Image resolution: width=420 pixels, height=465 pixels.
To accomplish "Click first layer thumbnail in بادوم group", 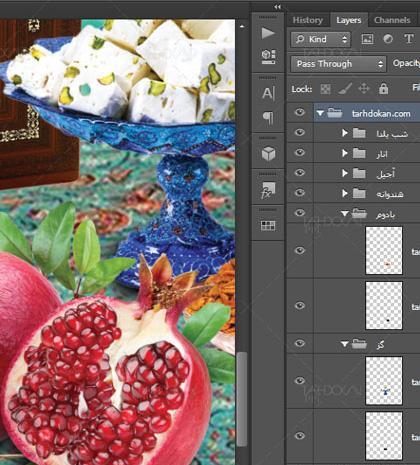I will click(384, 251).
